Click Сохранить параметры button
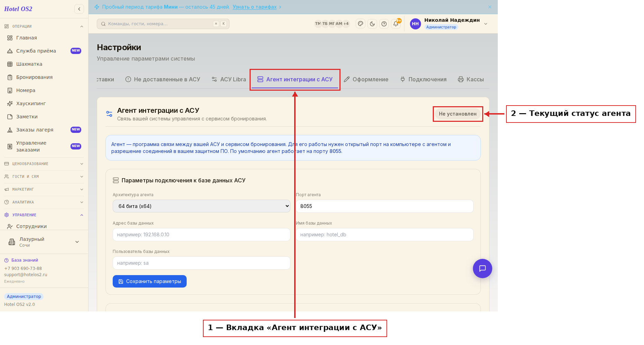 click(x=150, y=281)
